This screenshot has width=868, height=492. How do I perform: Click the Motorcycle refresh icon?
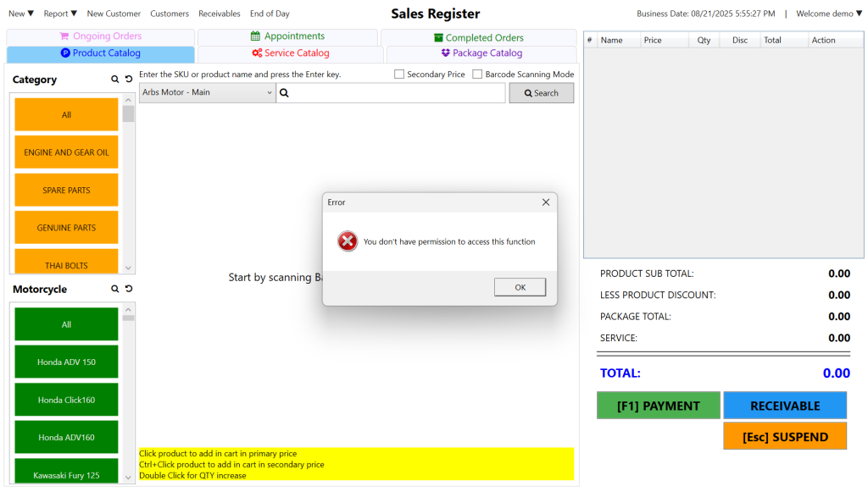click(x=129, y=290)
